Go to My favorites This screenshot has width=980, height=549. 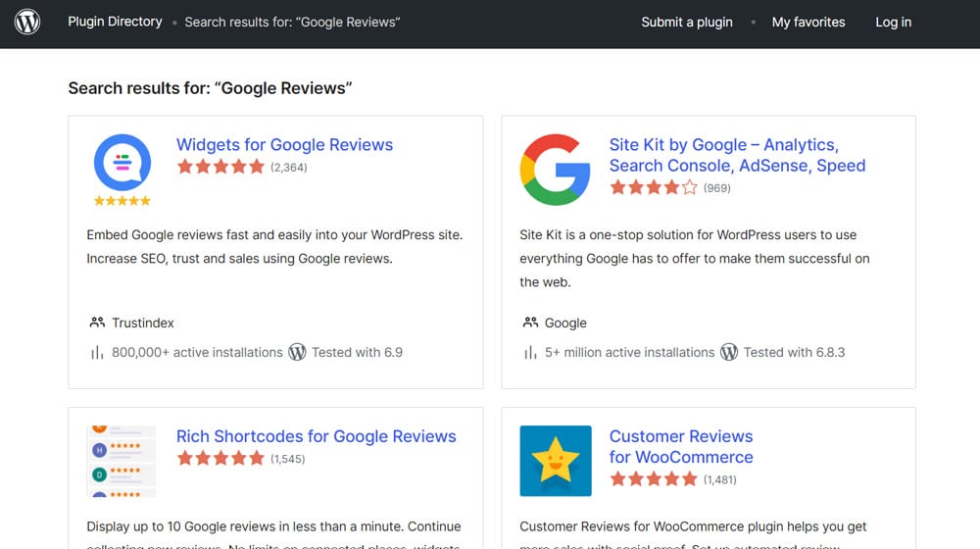(808, 22)
